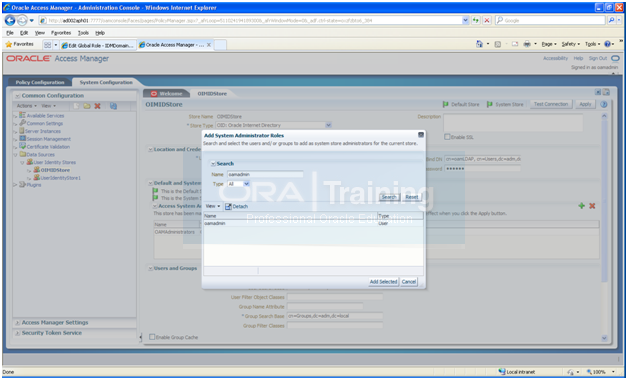This screenshot has width=628, height=380.
Task: Click the red delete icon in Common Configuration toolbar
Action: point(97,106)
